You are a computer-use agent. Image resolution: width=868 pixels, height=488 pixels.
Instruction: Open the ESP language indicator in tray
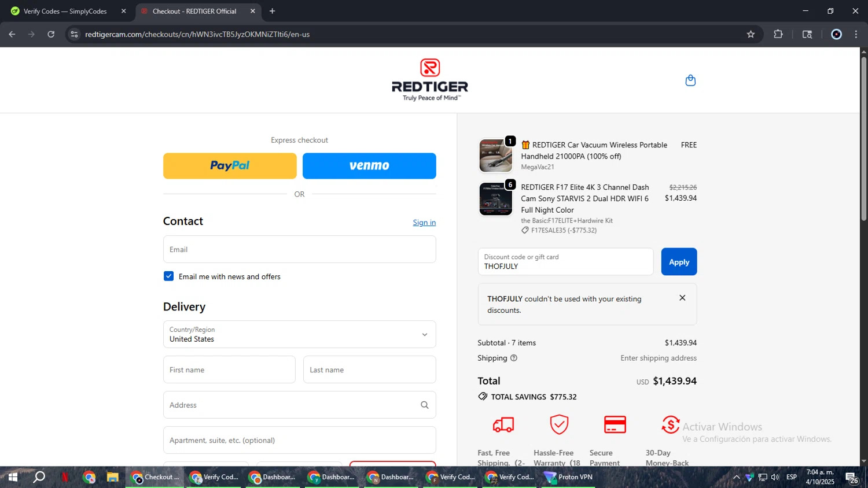791,477
